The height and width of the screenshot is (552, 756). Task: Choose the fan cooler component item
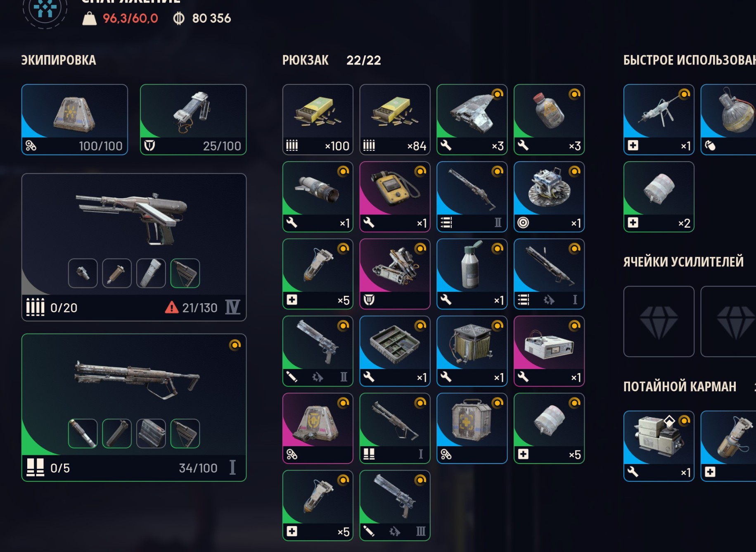coord(472,351)
